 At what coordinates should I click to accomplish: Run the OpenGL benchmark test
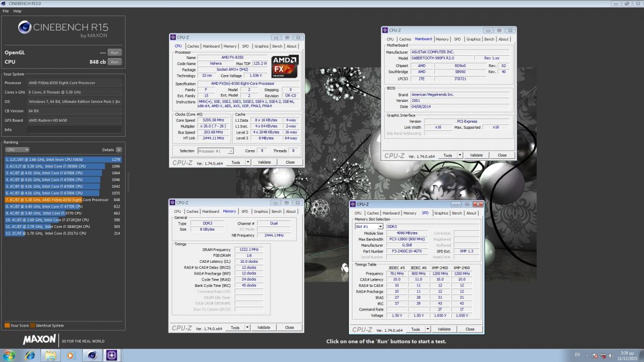click(x=114, y=53)
